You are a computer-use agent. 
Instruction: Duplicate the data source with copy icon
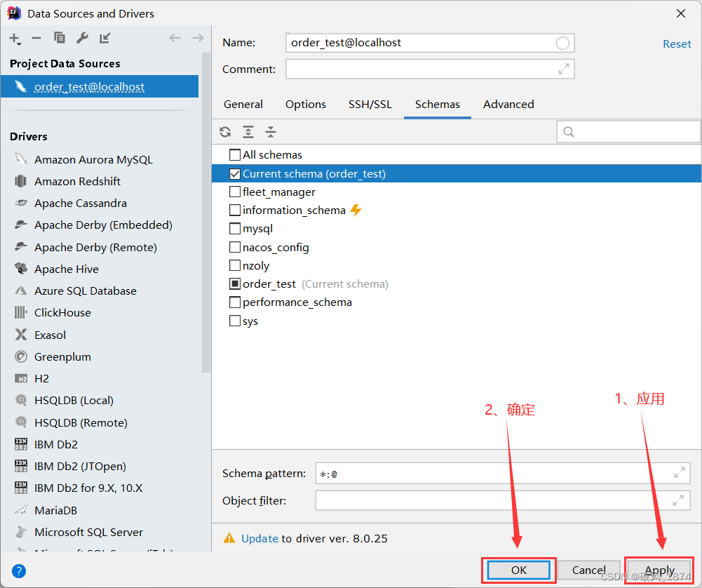pos(59,38)
